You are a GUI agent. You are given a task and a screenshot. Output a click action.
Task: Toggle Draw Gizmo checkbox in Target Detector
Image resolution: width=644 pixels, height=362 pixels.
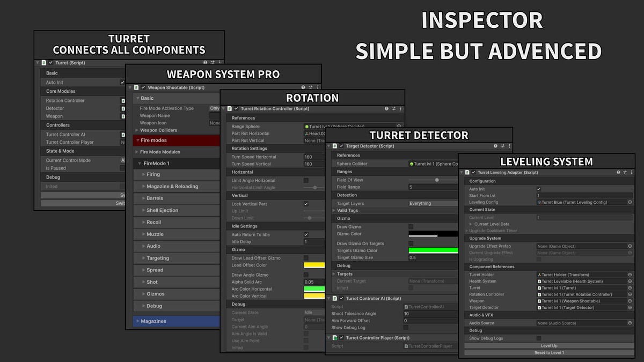point(411,227)
